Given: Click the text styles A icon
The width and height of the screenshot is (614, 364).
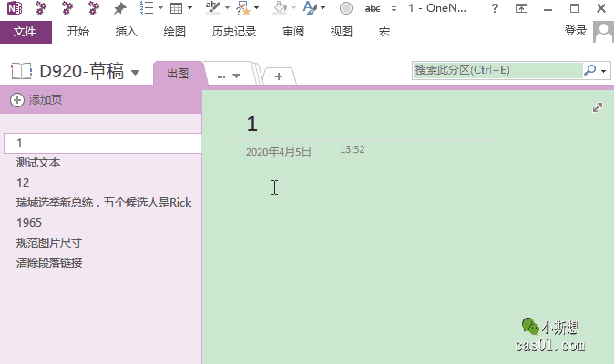Looking at the screenshot, I should point(310,8).
